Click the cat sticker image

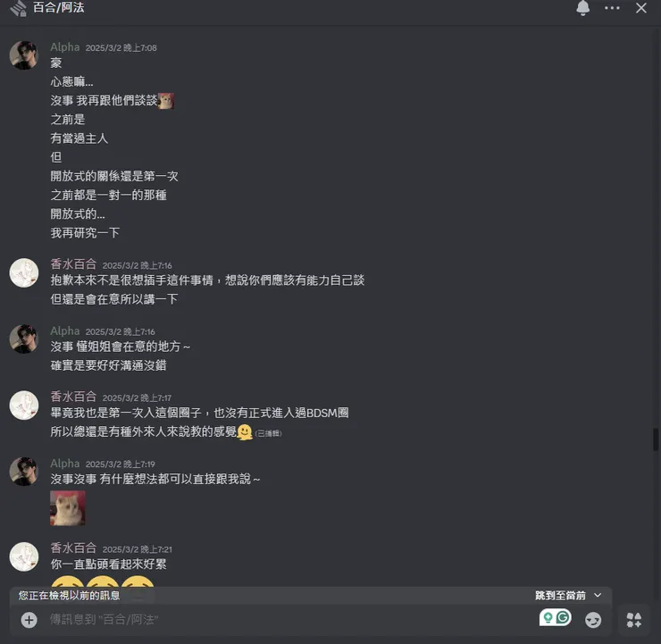tap(68, 508)
